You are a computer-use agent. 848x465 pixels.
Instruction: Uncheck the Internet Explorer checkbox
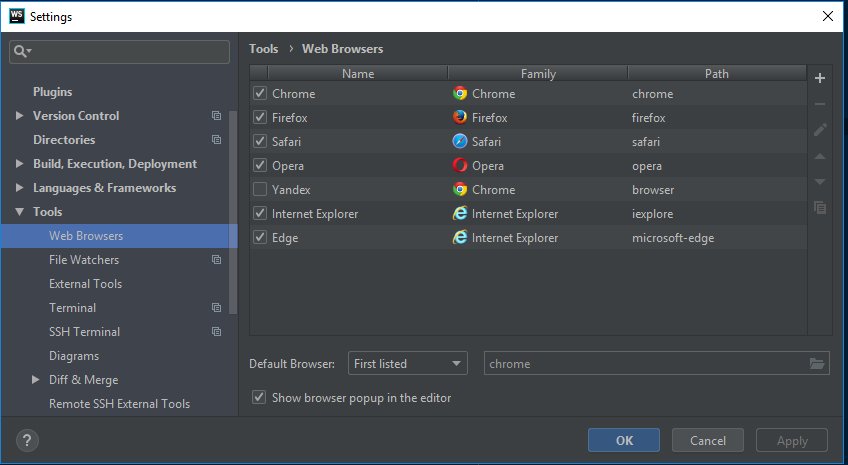tap(260, 213)
